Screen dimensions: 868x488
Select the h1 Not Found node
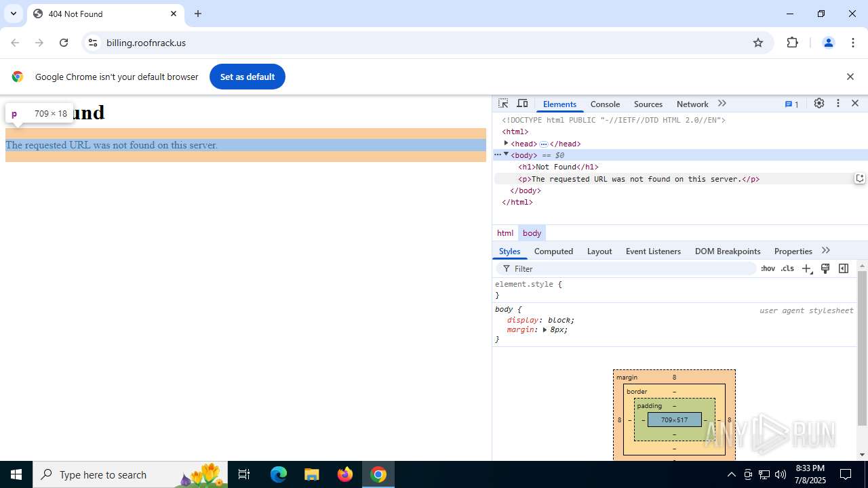coord(558,167)
